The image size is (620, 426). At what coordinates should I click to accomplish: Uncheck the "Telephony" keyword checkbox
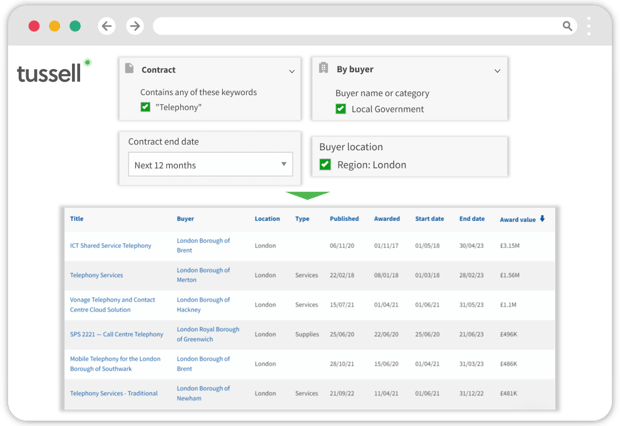(x=146, y=106)
